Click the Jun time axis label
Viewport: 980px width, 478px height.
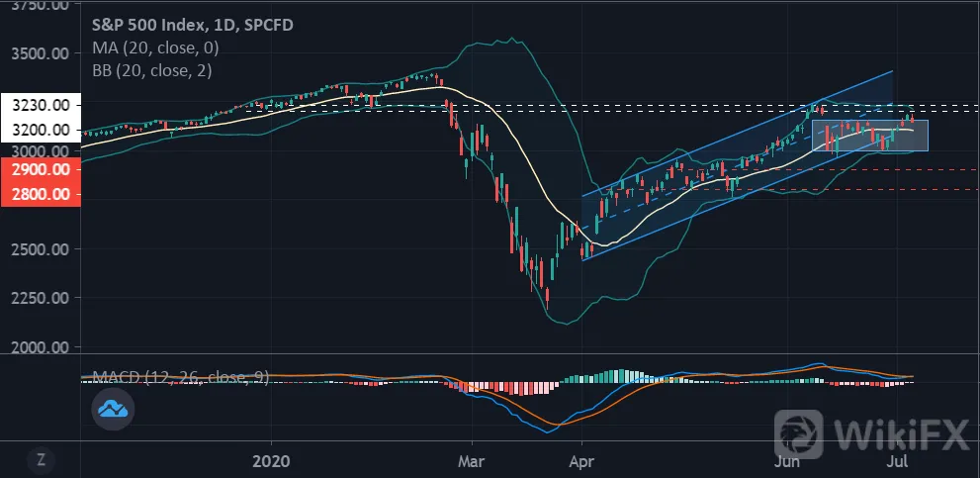[787, 461]
